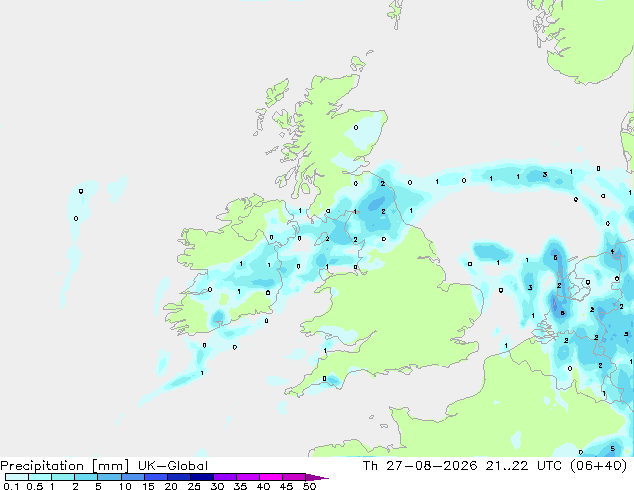Click the 40 to 45 mm magenta swatch
Screen dimensions: 634x490
click(271, 477)
